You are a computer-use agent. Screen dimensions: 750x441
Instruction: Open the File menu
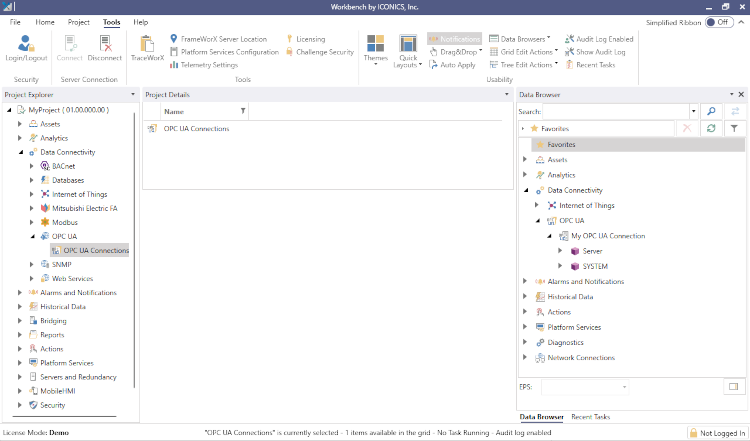[x=15, y=22]
